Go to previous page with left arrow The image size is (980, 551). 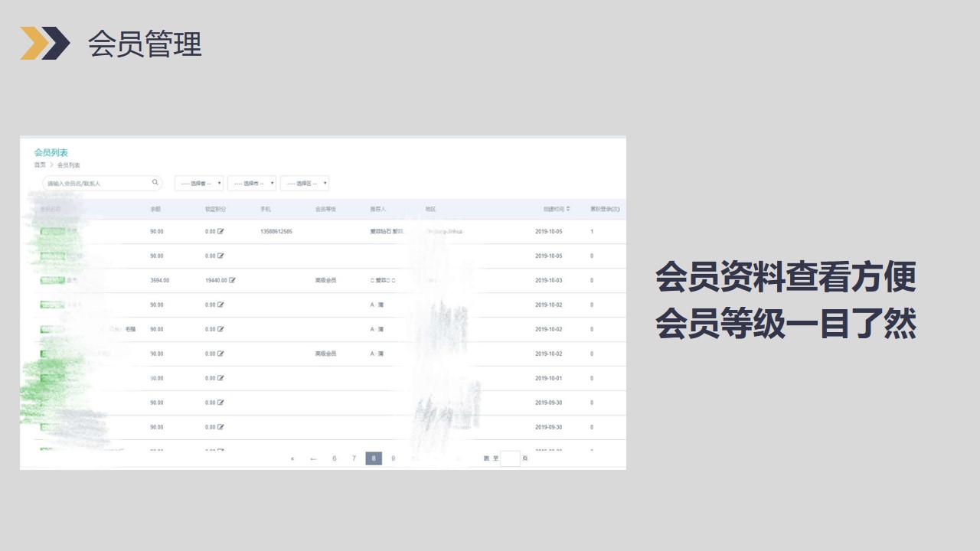click(x=313, y=459)
